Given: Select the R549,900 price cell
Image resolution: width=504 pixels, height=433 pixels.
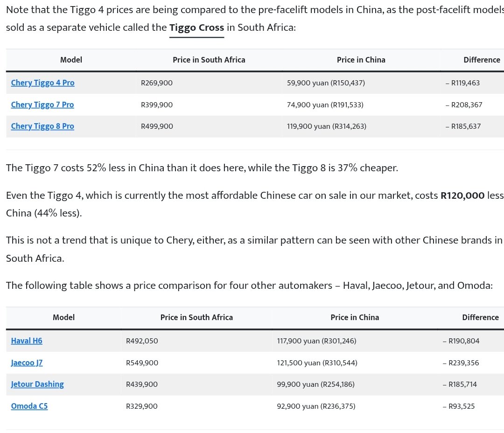Looking at the screenshot, I should [x=196, y=363].
